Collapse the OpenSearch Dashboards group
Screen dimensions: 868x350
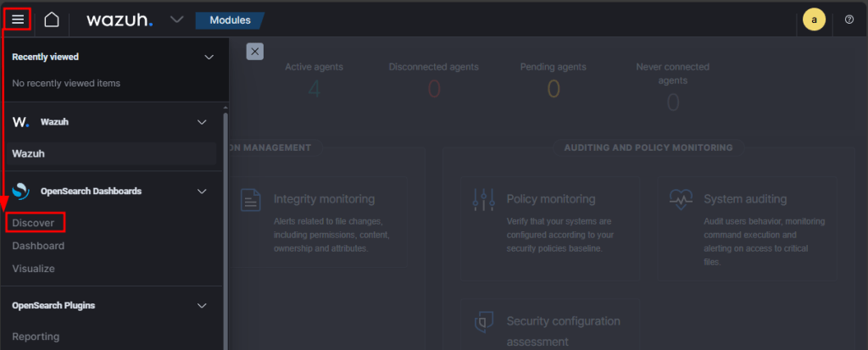(202, 192)
